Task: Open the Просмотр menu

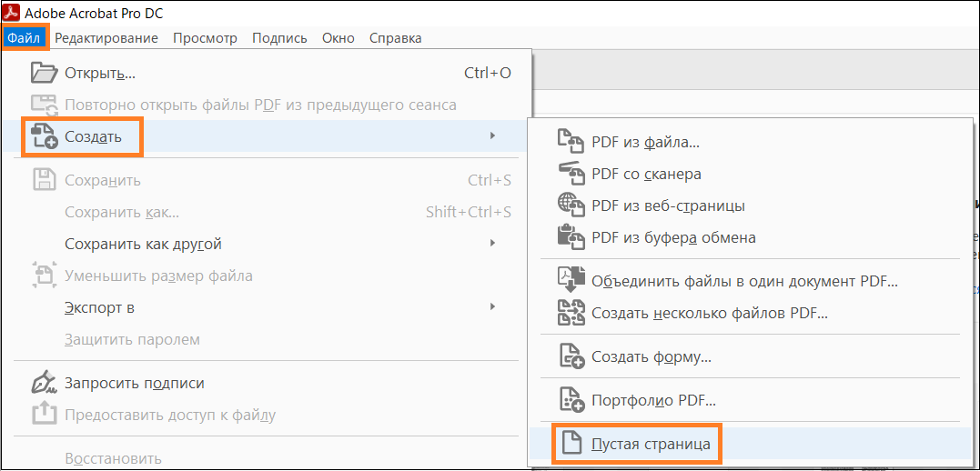Action: [x=205, y=37]
